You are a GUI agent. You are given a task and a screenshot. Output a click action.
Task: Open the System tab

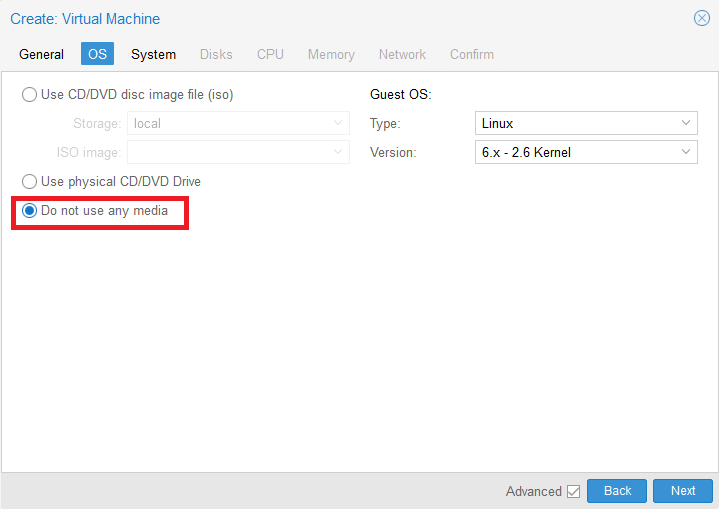pyautogui.click(x=153, y=54)
